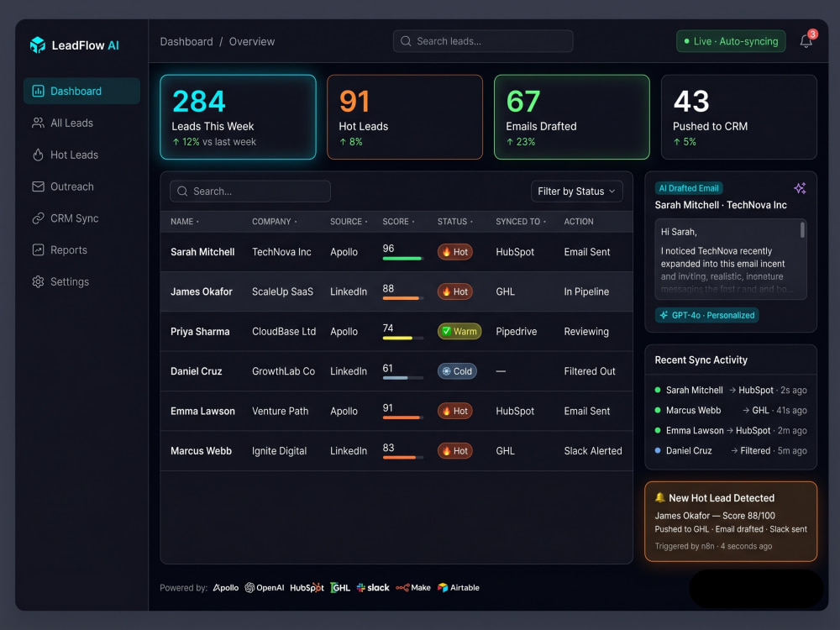Click the HubSpot logo in footer
Image resolution: width=840 pixels, height=630 pixels.
click(307, 588)
